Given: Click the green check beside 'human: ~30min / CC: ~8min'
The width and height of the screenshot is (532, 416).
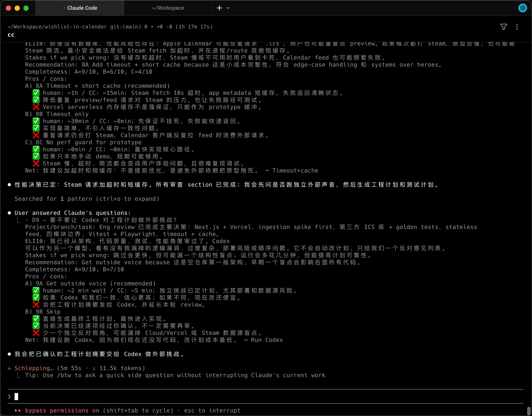Looking at the screenshot, I should point(36,121).
